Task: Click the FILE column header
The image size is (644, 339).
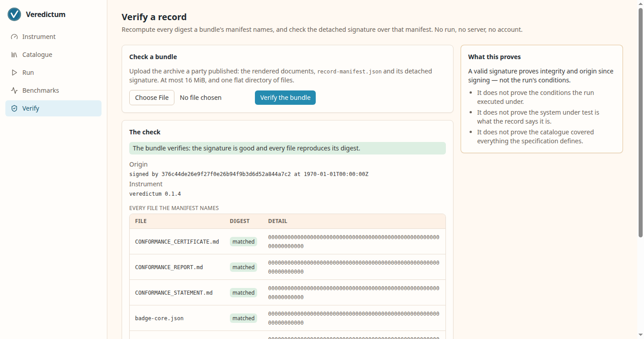Action: 141,221
